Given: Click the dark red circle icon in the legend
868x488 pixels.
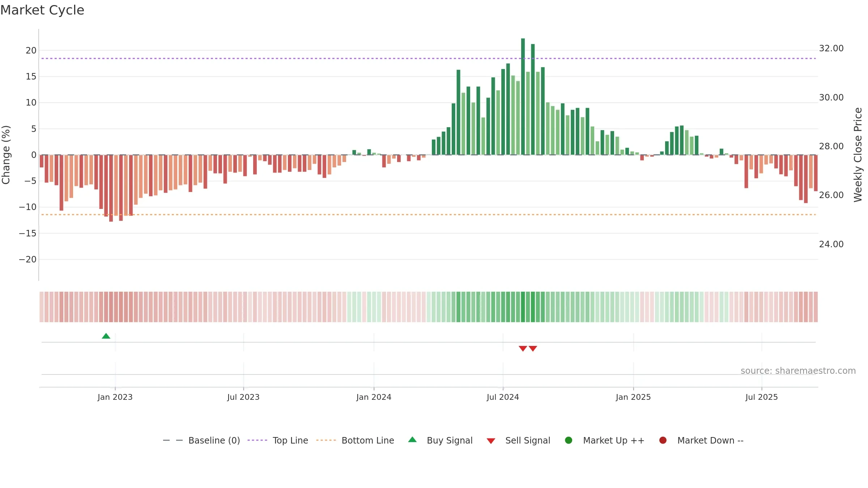Looking at the screenshot, I should coord(663,440).
